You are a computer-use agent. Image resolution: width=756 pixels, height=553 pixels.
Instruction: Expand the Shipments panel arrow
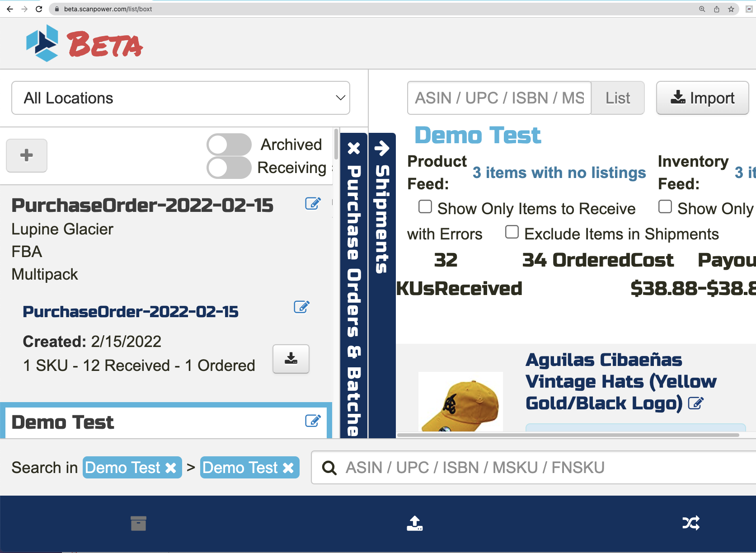[382, 148]
